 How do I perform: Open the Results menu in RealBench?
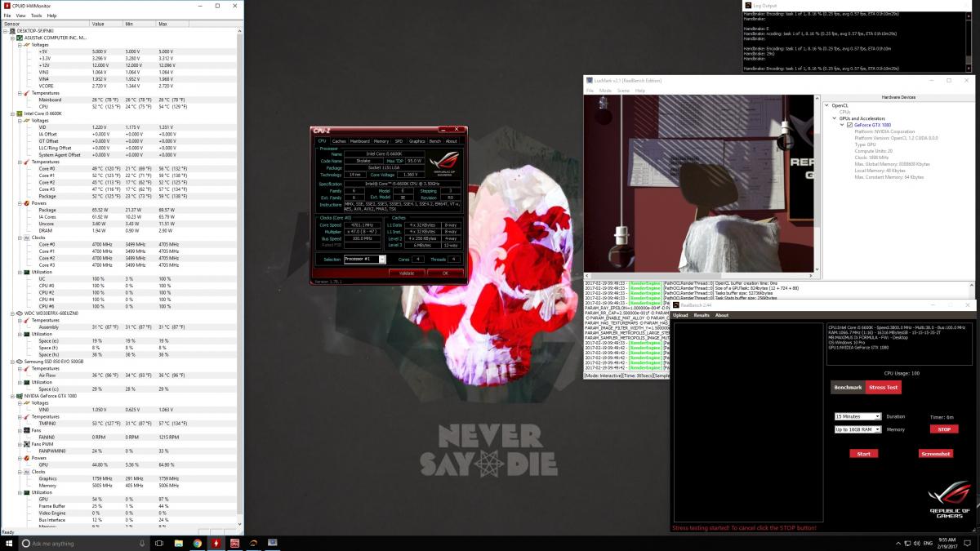(702, 315)
